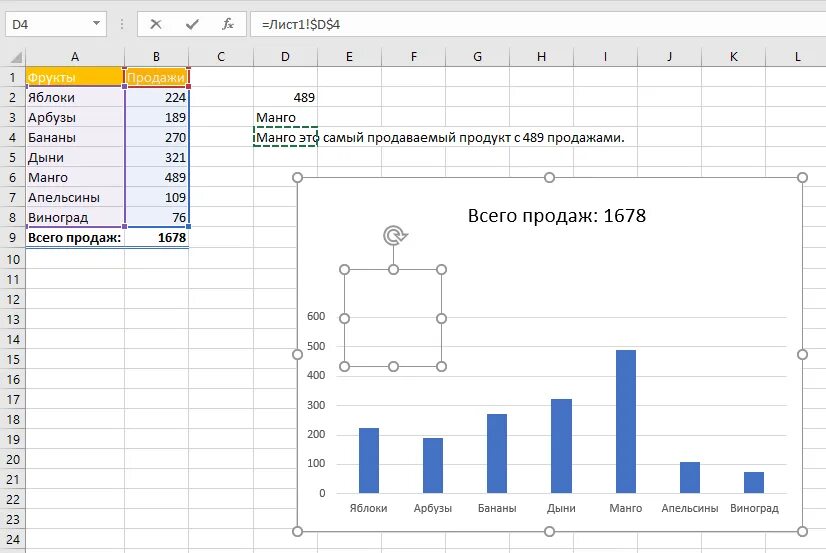Open the Insert Function fx dialog
Screen dimensions: 826x553
coord(228,24)
